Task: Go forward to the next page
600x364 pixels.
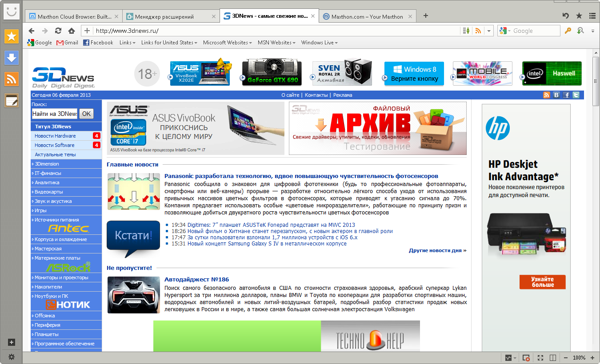Action: (x=44, y=31)
